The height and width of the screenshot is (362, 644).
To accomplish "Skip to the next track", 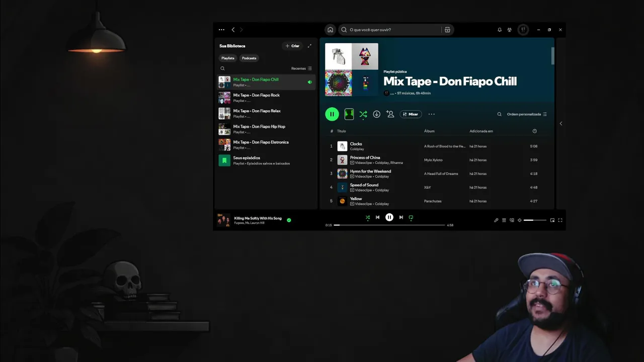I will pos(401,217).
